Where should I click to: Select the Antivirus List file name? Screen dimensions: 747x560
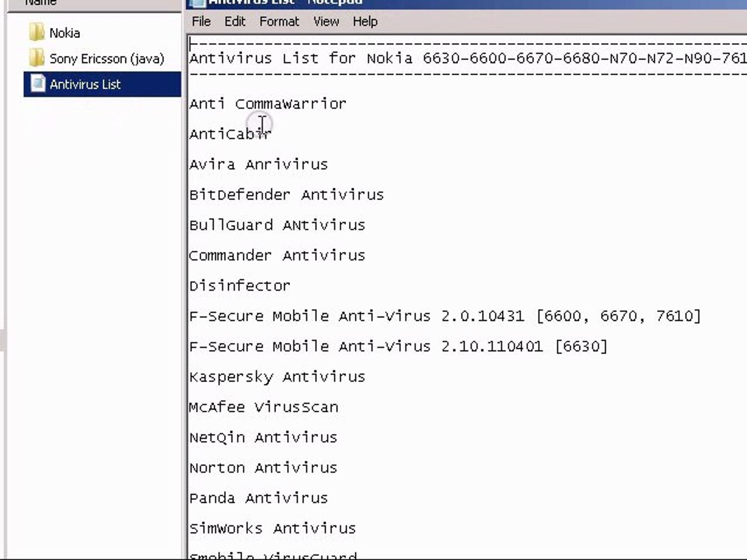pyautogui.click(x=85, y=84)
